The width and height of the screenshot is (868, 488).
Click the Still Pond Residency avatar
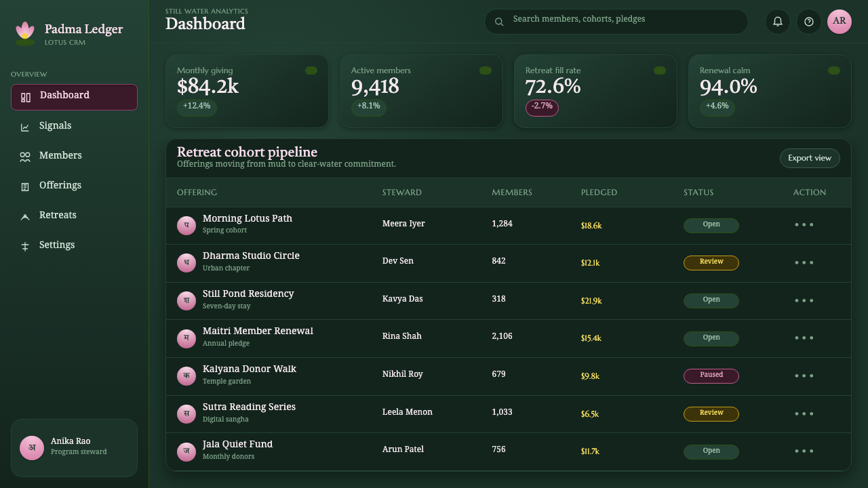coord(186,301)
